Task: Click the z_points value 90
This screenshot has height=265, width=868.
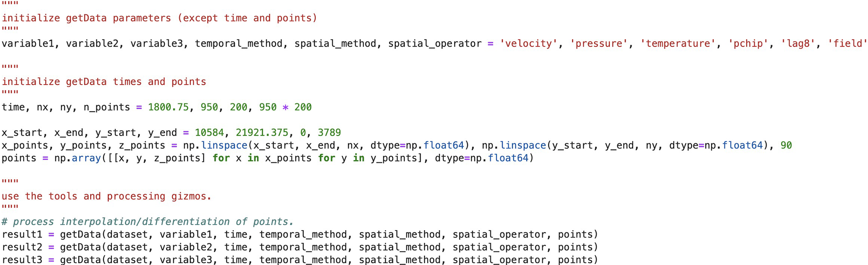Action: [x=786, y=145]
